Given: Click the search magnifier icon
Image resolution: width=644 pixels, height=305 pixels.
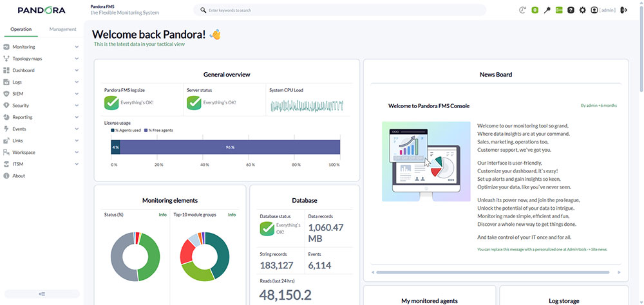Looking at the screenshot, I should point(203,10).
